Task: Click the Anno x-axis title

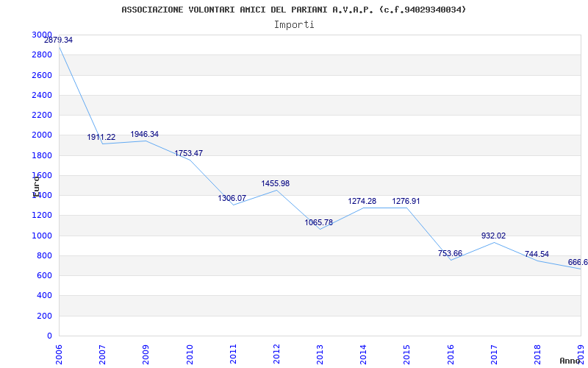Action: [571, 361]
